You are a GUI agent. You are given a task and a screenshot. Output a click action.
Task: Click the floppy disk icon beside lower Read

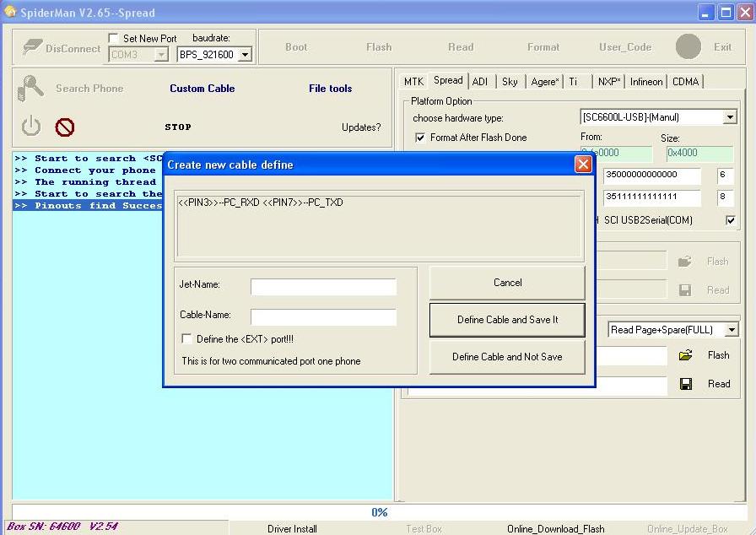(x=685, y=384)
